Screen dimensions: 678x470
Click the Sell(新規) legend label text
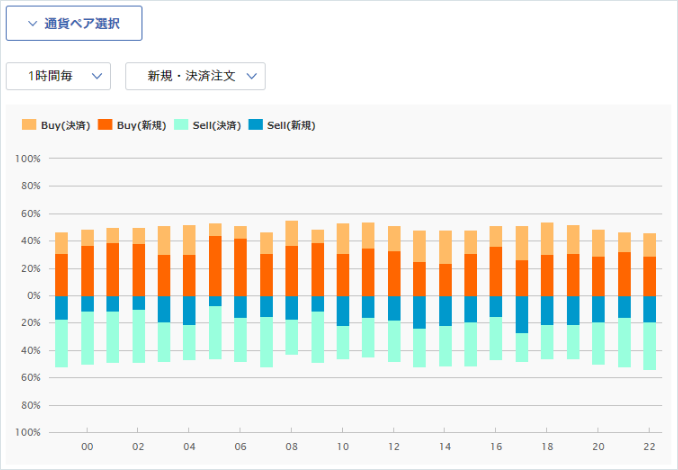click(291, 126)
